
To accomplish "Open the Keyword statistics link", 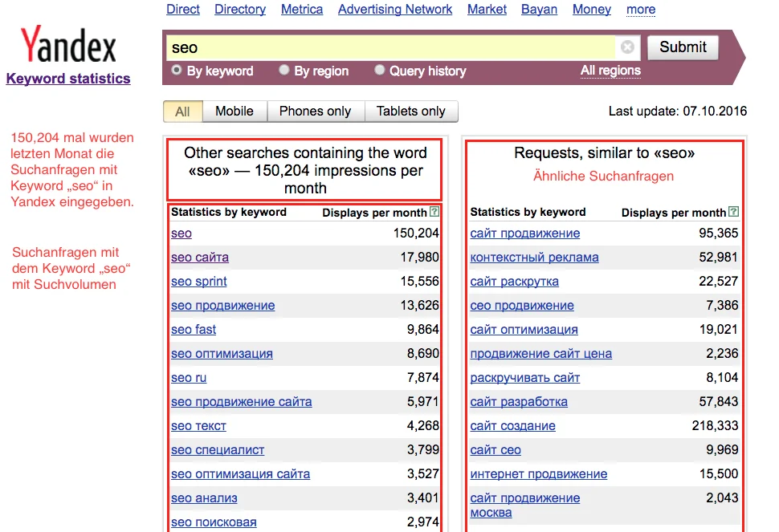I will click(68, 78).
